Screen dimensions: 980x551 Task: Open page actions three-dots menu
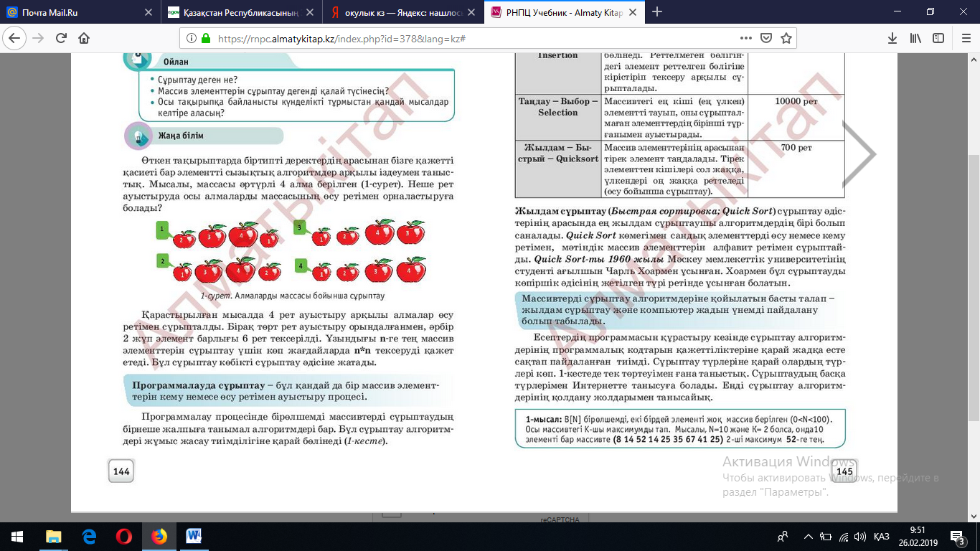coord(746,38)
